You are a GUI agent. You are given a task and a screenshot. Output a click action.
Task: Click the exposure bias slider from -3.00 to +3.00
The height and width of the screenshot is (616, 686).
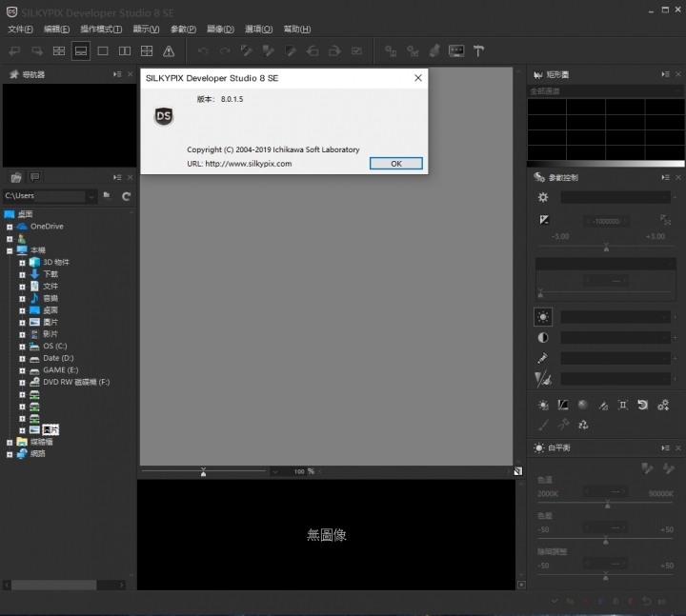[606, 248]
